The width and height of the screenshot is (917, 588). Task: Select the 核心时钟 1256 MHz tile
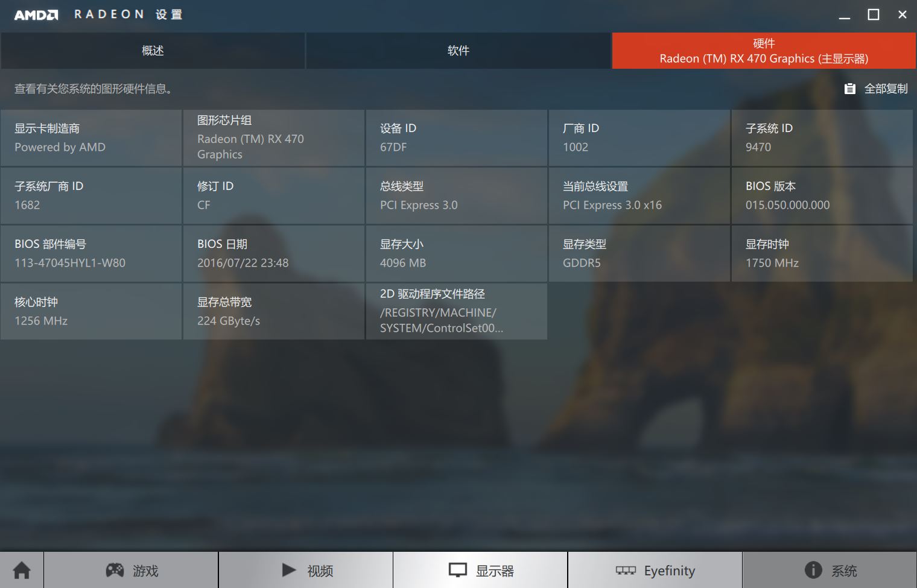pyautogui.click(x=91, y=311)
